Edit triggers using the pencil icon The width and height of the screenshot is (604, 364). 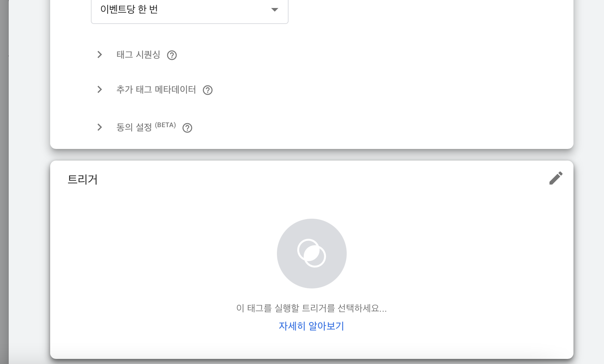point(556,178)
